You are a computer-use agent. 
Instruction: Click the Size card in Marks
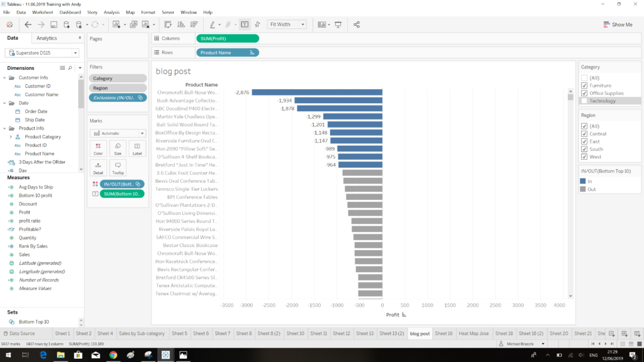(x=118, y=148)
